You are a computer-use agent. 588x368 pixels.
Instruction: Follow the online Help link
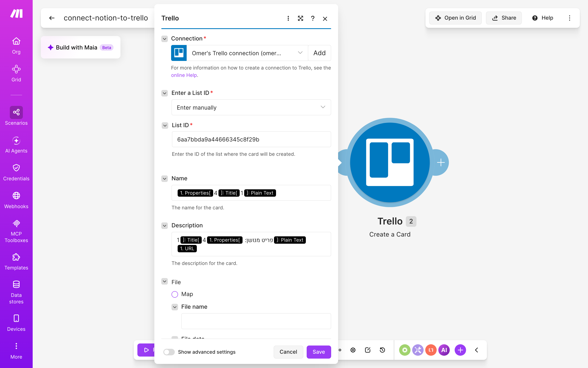(184, 75)
